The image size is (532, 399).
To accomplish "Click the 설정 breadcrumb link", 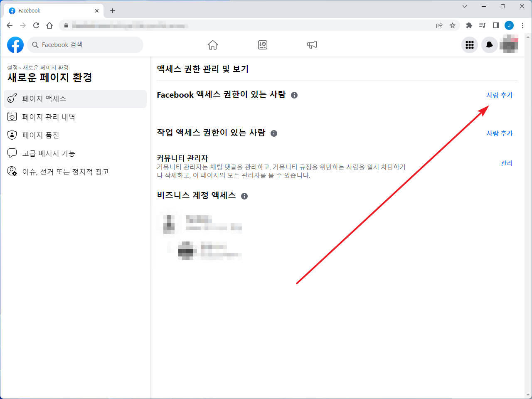I will 12,67.
